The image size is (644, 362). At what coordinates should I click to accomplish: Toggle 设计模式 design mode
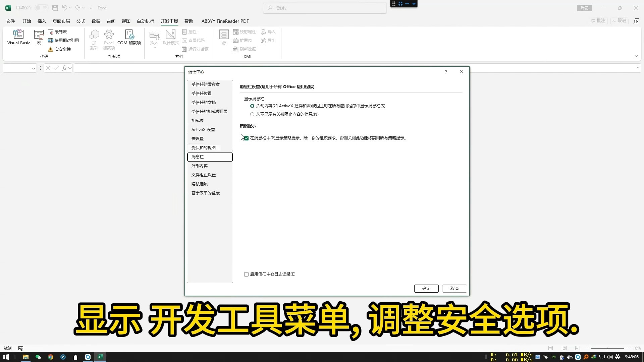coord(170,37)
